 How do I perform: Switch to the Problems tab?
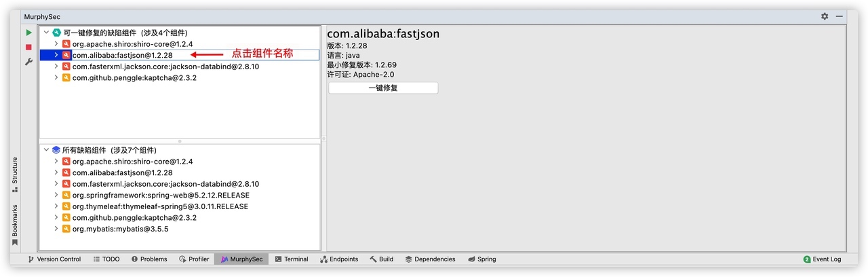point(149,259)
